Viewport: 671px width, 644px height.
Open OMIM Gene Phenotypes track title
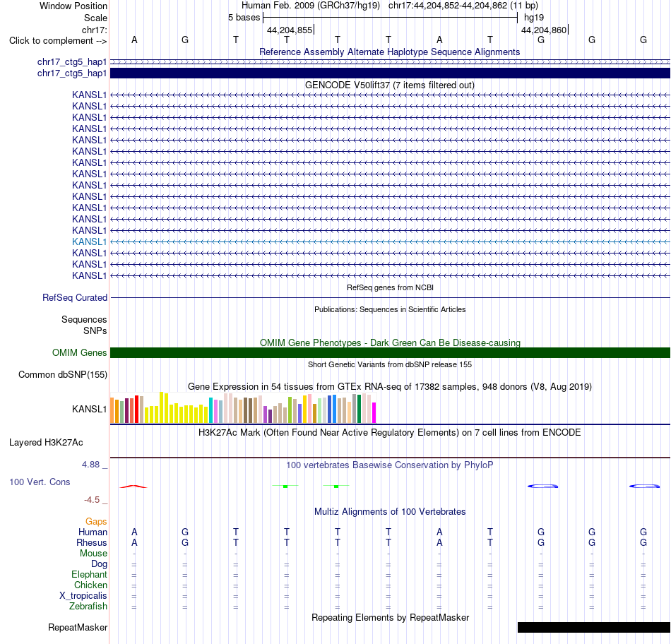click(390, 342)
